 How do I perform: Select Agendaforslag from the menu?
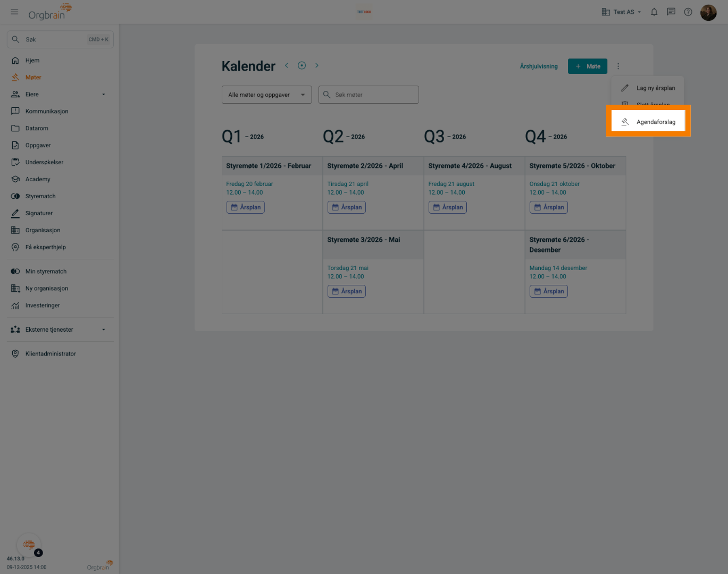pos(648,122)
